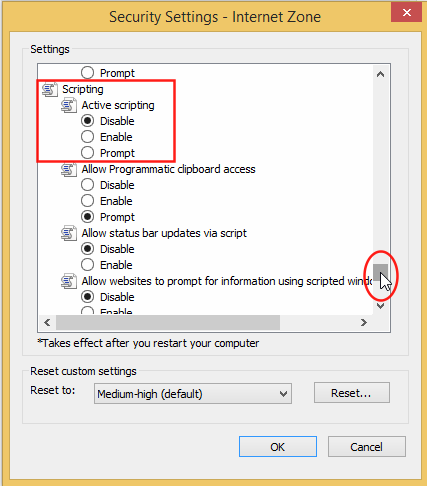Click the Scripting category script icon
Screen dimensions: 427x486
(x=49, y=89)
